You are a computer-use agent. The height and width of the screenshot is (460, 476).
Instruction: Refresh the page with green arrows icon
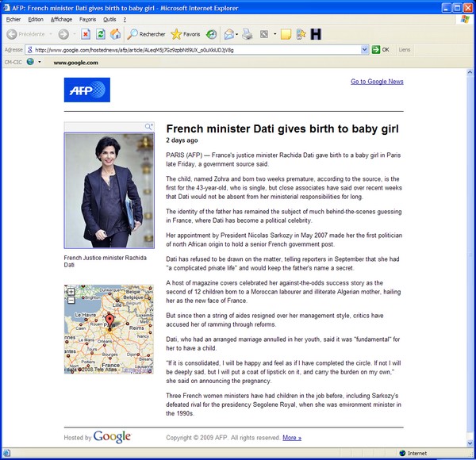click(101, 34)
